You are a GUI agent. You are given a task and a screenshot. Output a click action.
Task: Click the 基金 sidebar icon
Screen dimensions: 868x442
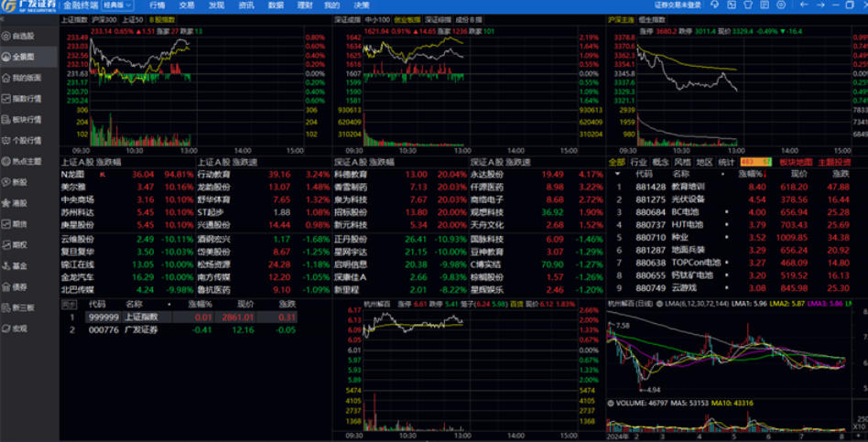20,266
